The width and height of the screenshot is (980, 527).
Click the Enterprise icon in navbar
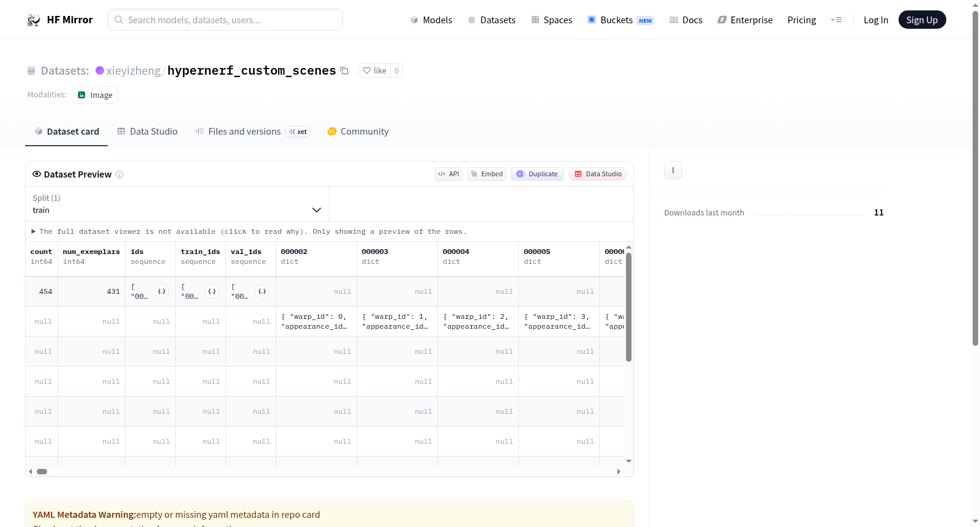pyautogui.click(x=722, y=20)
